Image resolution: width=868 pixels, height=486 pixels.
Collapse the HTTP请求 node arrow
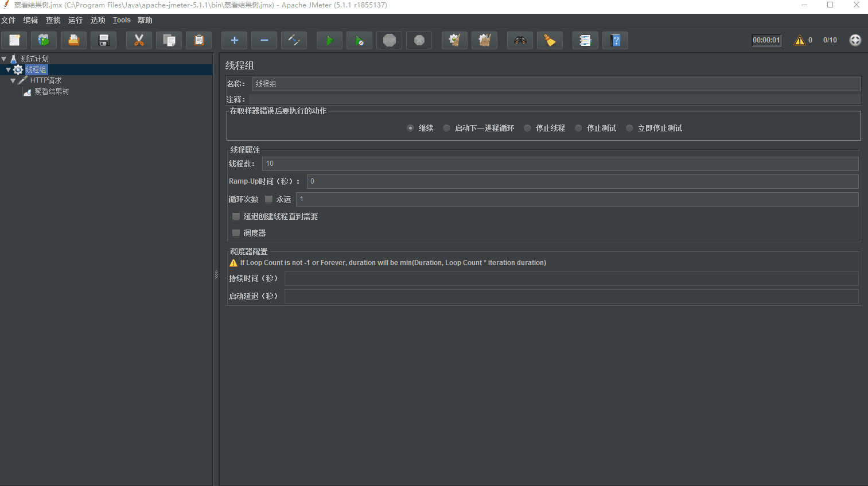(x=13, y=81)
